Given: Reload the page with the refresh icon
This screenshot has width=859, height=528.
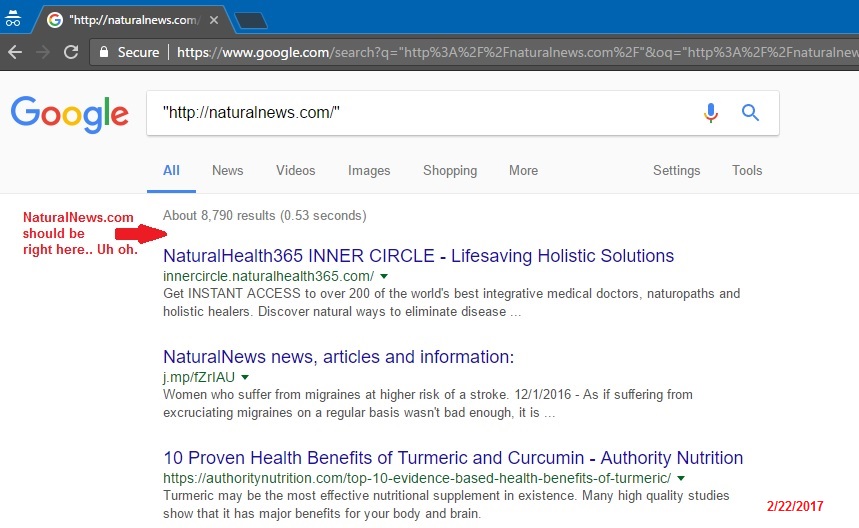Looking at the screenshot, I should click(x=71, y=52).
